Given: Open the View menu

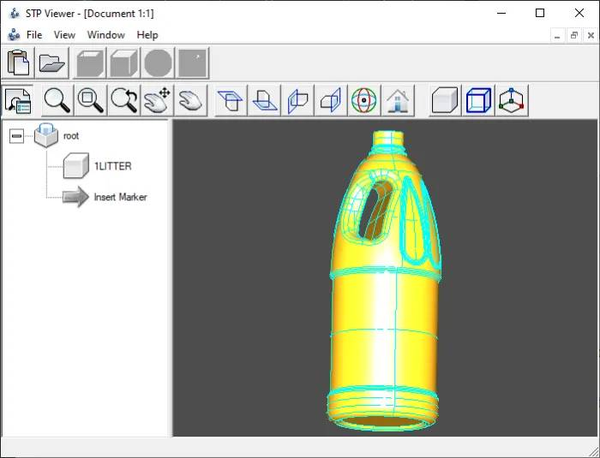Looking at the screenshot, I should coord(64,35).
